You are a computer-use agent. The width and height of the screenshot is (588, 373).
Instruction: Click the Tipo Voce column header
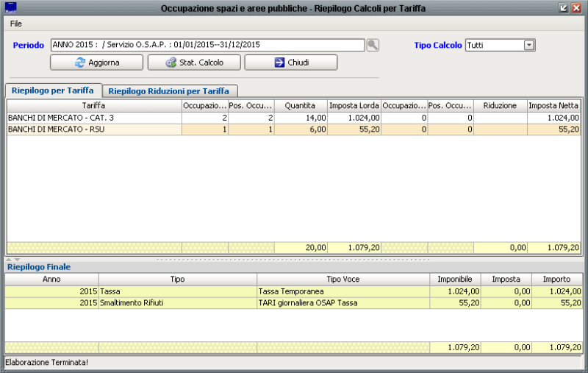[x=343, y=280]
